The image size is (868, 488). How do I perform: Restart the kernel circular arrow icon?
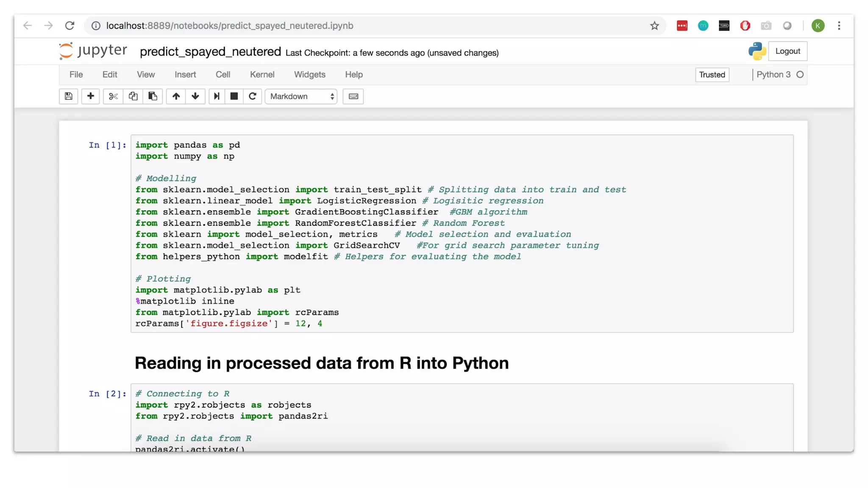(253, 96)
